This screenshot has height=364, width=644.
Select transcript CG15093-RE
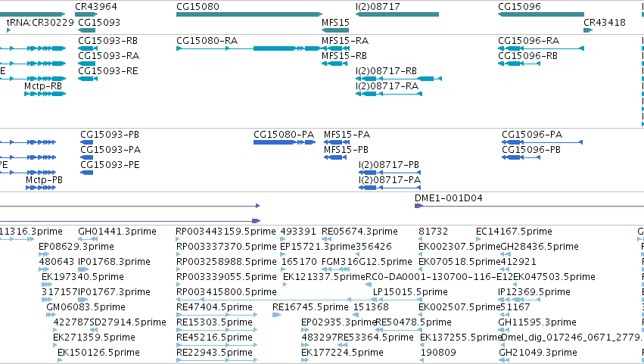pos(88,79)
